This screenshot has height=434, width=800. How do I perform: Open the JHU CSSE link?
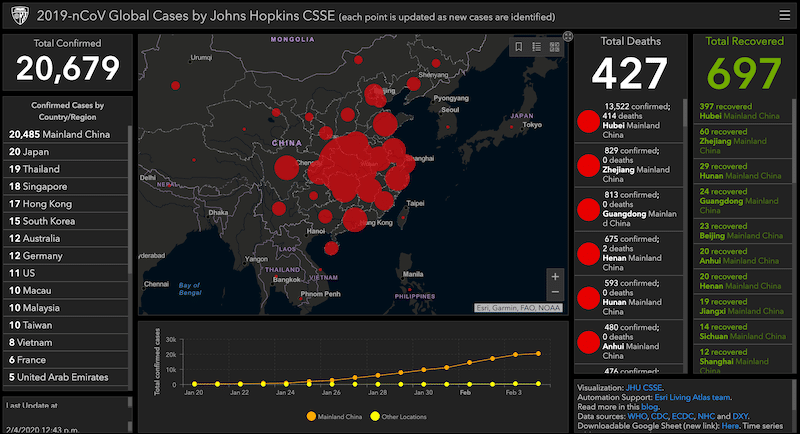click(644, 388)
